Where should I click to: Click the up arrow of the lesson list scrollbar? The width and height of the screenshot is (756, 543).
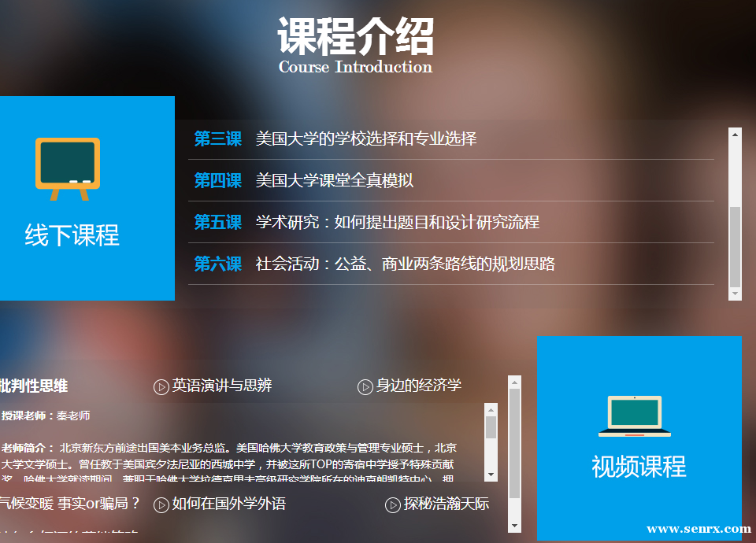(736, 135)
